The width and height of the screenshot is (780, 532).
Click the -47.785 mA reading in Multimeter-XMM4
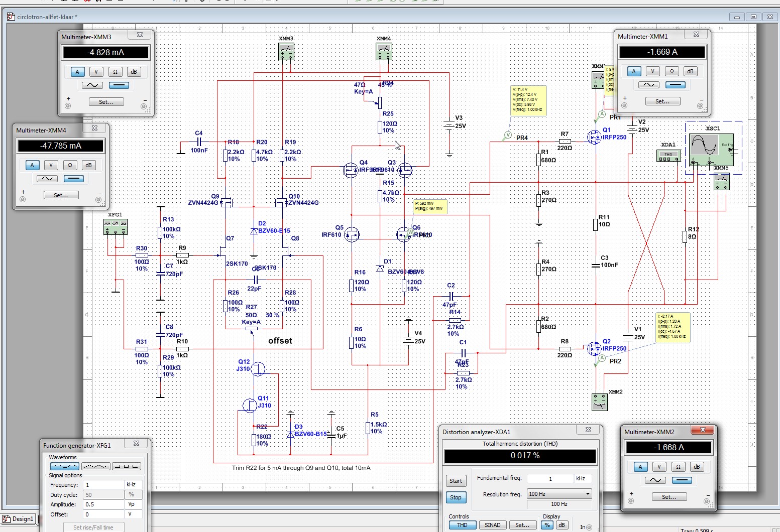[x=61, y=146]
